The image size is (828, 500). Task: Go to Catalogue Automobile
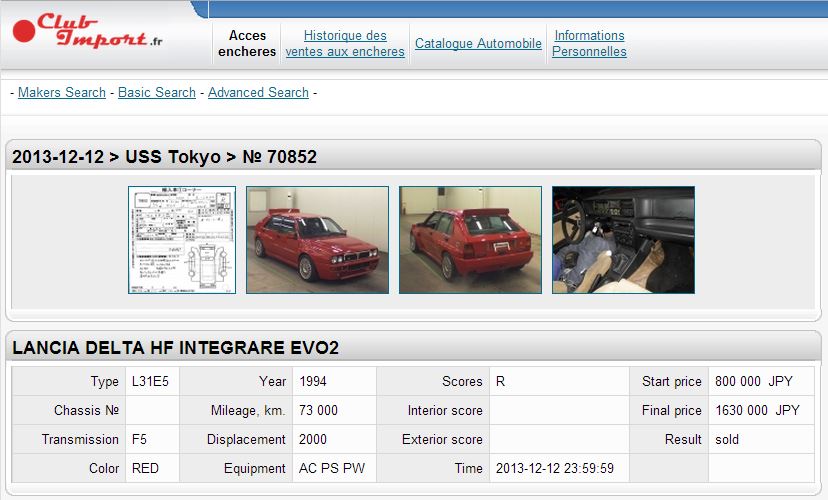pyautogui.click(x=478, y=44)
